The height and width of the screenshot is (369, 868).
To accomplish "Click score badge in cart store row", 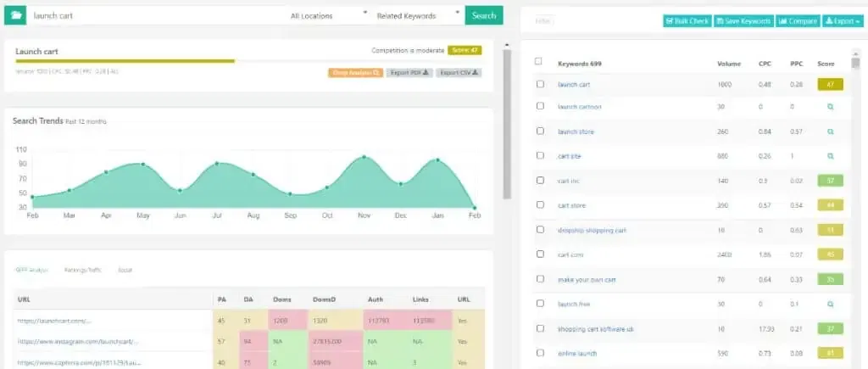I will pos(830,205).
